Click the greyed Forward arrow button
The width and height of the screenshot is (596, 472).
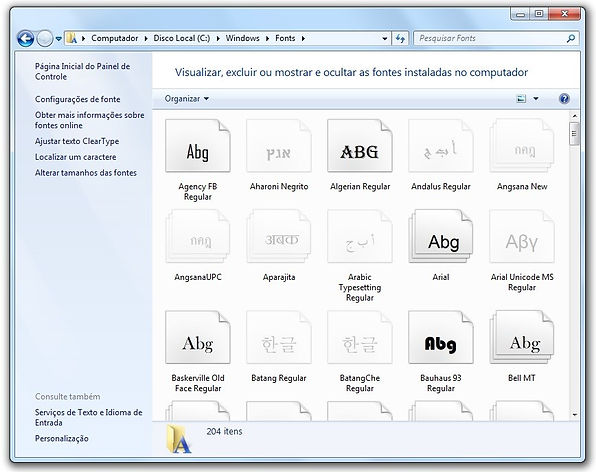point(44,38)
